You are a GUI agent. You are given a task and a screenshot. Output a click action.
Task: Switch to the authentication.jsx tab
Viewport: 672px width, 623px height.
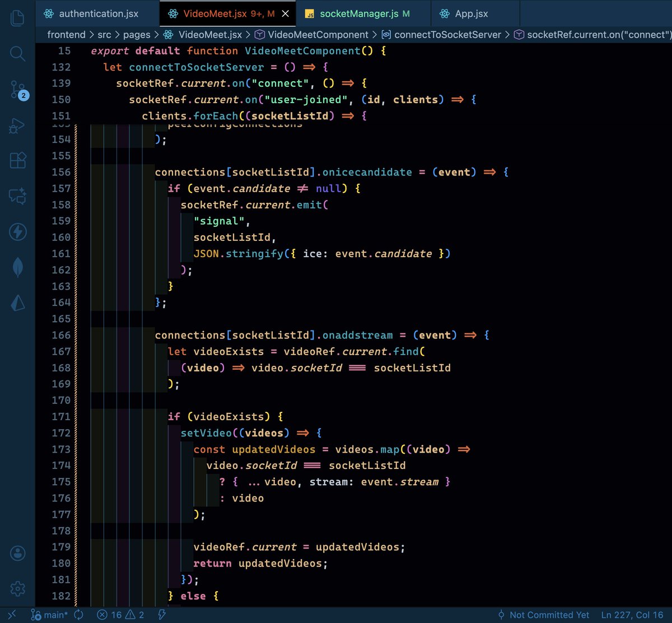(97, 13)
